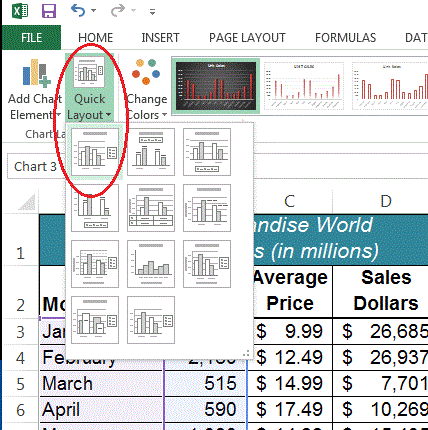
Task: Select column D header
Action: (381, 201)
